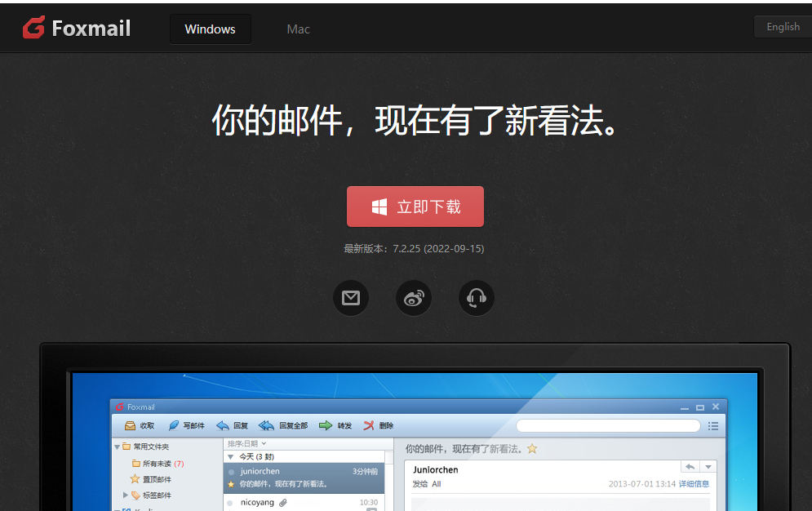Select the 所有未读 (7) folder
This screenshot has width=812, height=511.
pos(158,464)
